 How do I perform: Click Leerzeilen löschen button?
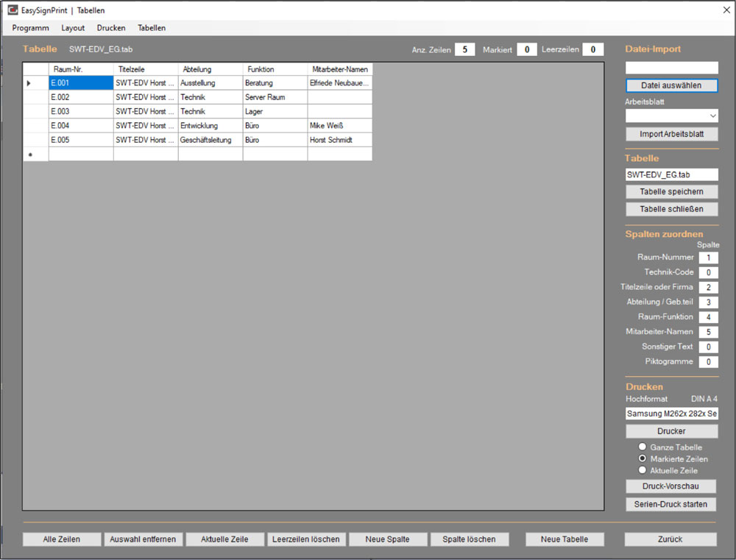pos(305,539)
